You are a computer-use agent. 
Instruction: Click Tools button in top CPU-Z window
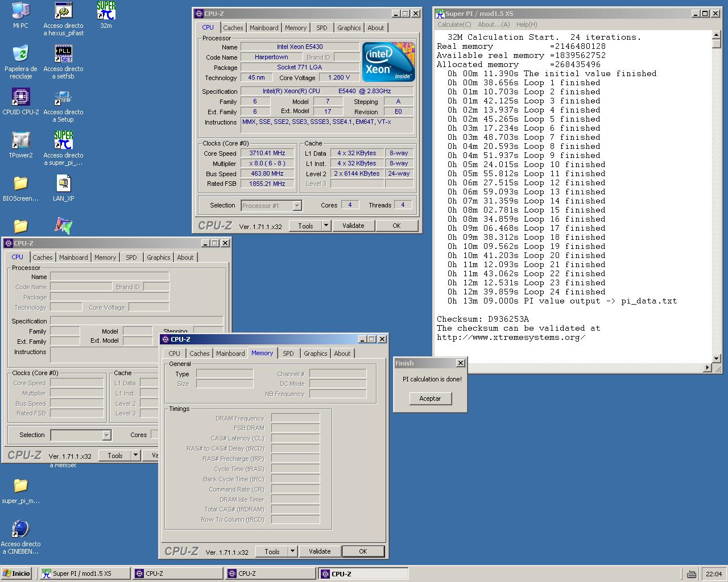(x=305, y=226)
